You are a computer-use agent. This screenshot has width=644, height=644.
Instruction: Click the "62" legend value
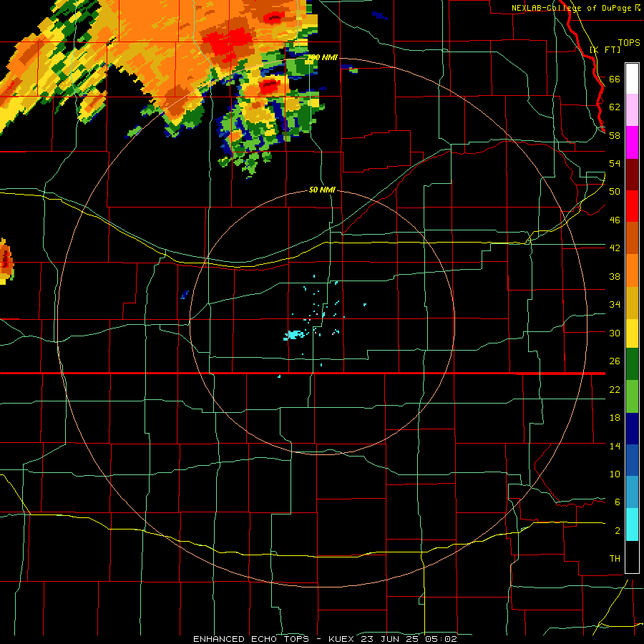(615, 107)
